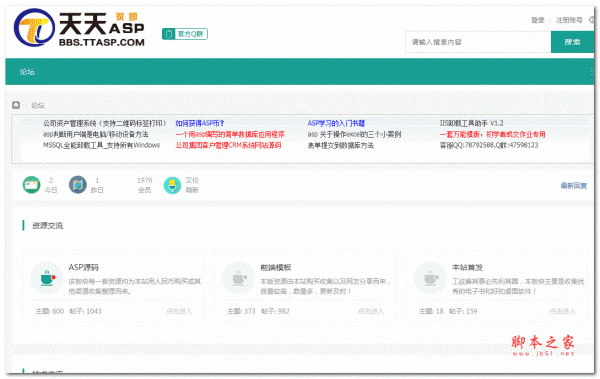
Task: Click the blue 昨日 posts stat icon
Action: [78, 185]
